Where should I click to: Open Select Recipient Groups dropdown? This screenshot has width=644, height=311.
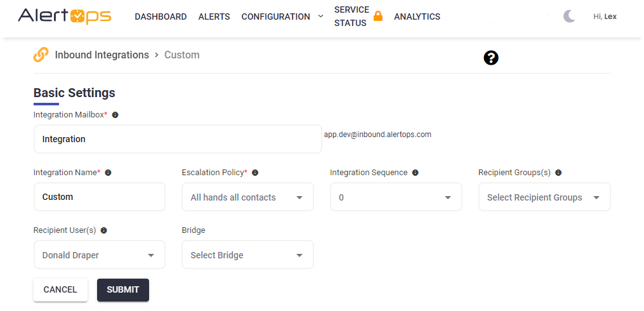[x=544, y=197]
